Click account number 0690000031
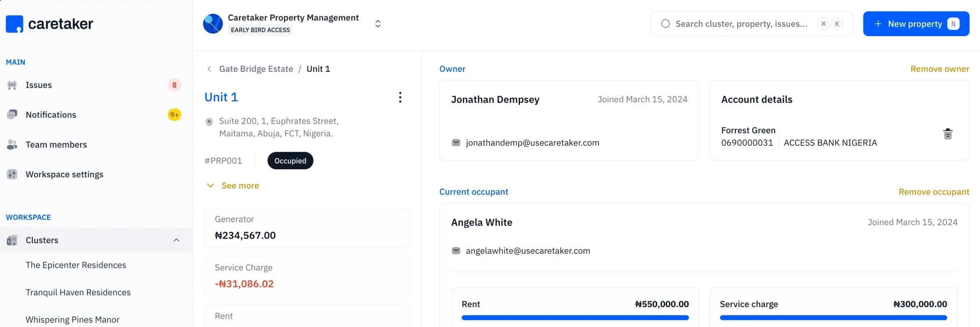This screenshot has height=327, width=980. click(747, 143)
